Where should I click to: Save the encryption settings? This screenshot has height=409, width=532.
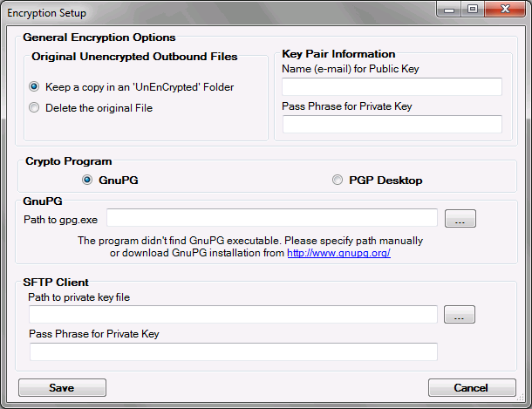(62, 387)
